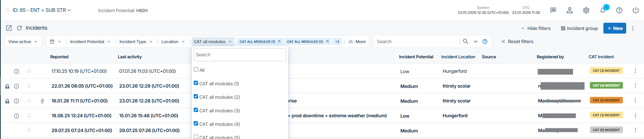
Task: Click Hide filters toggle
Action: (536, 28)
